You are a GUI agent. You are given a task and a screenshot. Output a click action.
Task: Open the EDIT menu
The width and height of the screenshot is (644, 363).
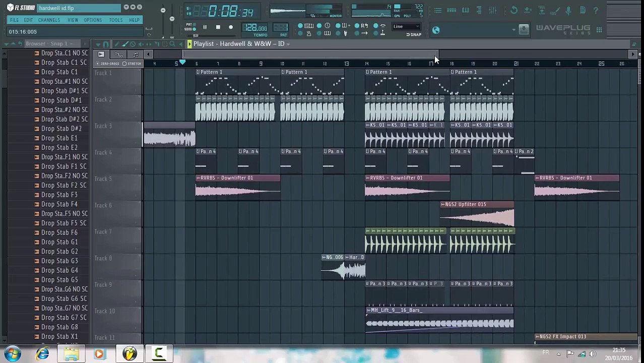pos(28,20)
